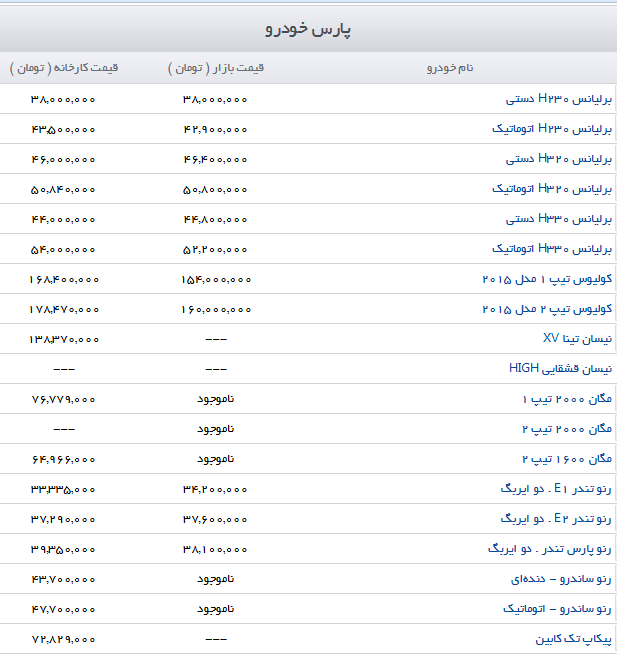Open the نیسان قشقایی HIGH link

[560, 369]
